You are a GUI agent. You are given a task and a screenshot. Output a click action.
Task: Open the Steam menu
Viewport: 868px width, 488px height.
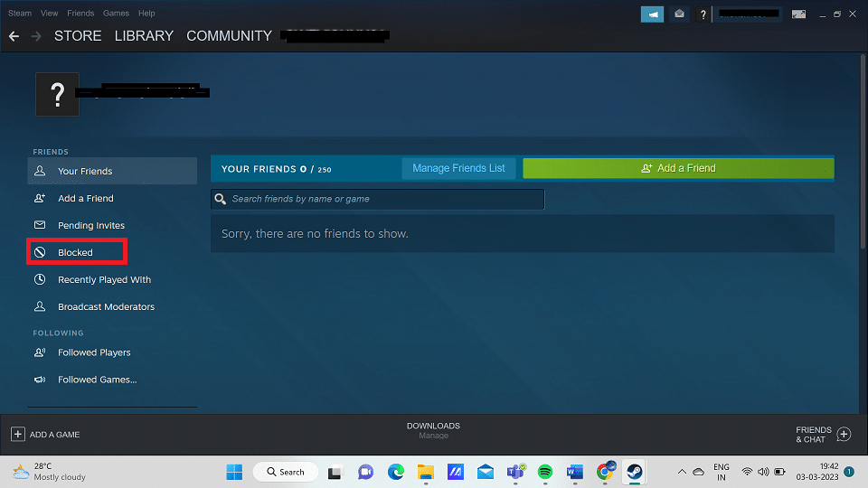pyautogui.click(x=20, y=14)
